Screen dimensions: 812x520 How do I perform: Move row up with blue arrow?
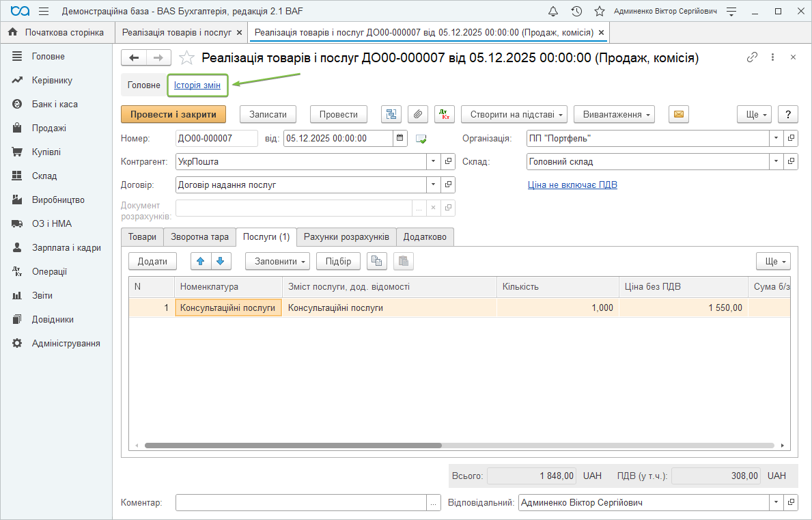[200, 261]
